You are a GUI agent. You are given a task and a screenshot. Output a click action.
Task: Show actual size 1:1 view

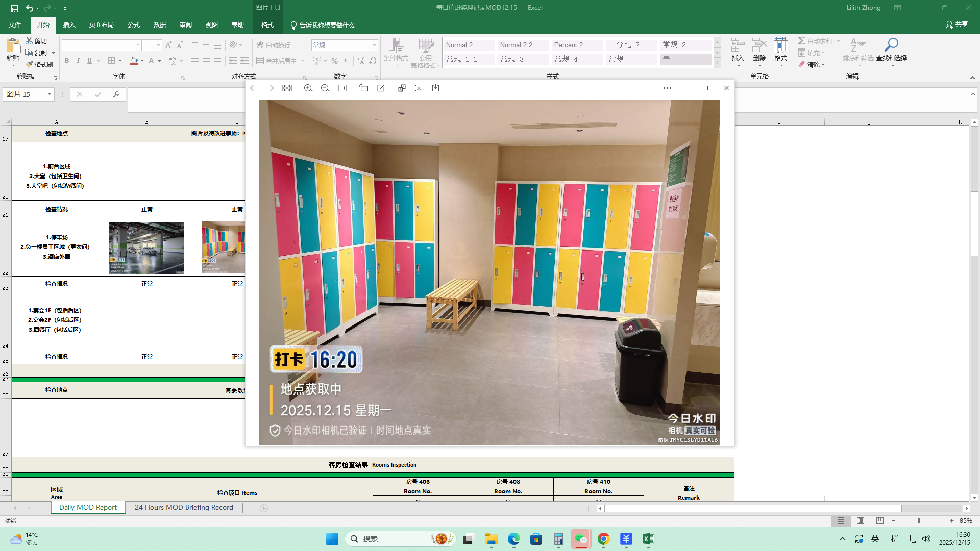[x=342, y=88]
